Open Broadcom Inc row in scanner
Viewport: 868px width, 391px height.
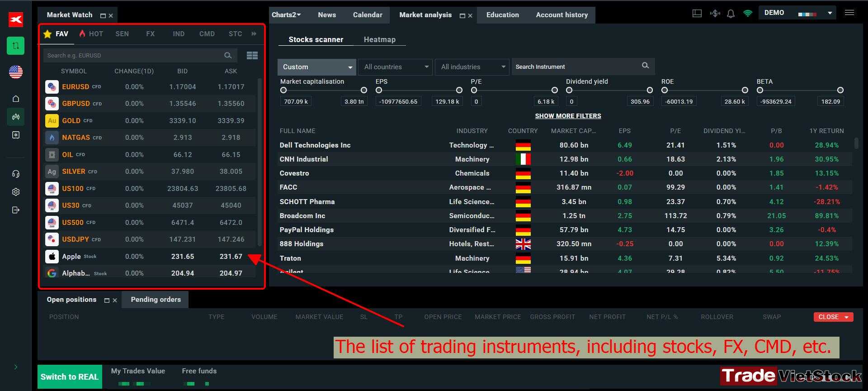(565, 216)
